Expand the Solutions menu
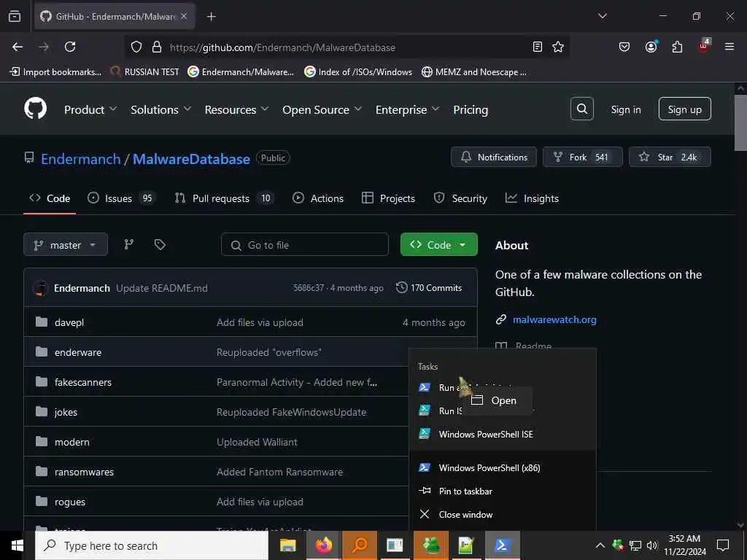747x560 pixels. click(x=161, y=109)
